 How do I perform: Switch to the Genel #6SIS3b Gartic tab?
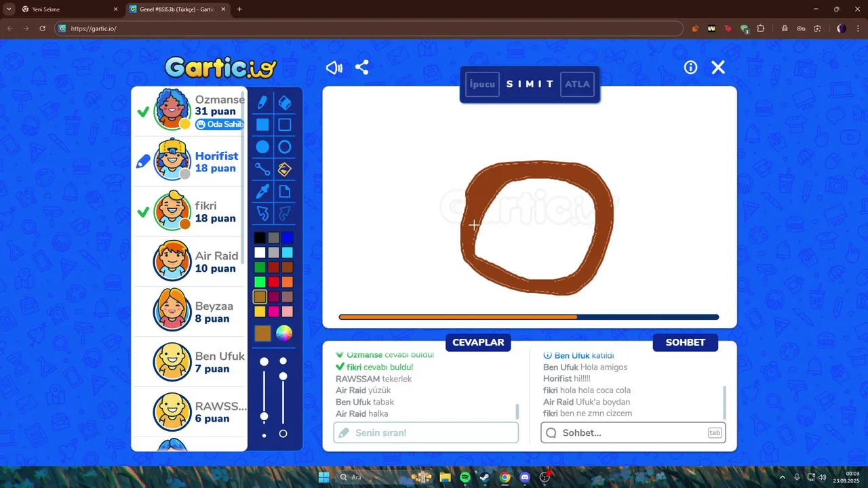pos(178,9)
